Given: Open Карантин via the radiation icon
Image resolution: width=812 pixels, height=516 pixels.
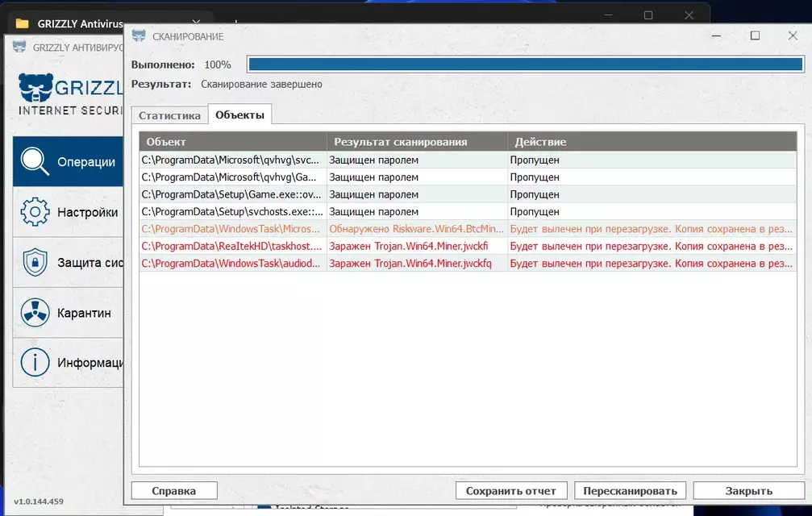Looking at the screenshot, I should tap(35, 313).
